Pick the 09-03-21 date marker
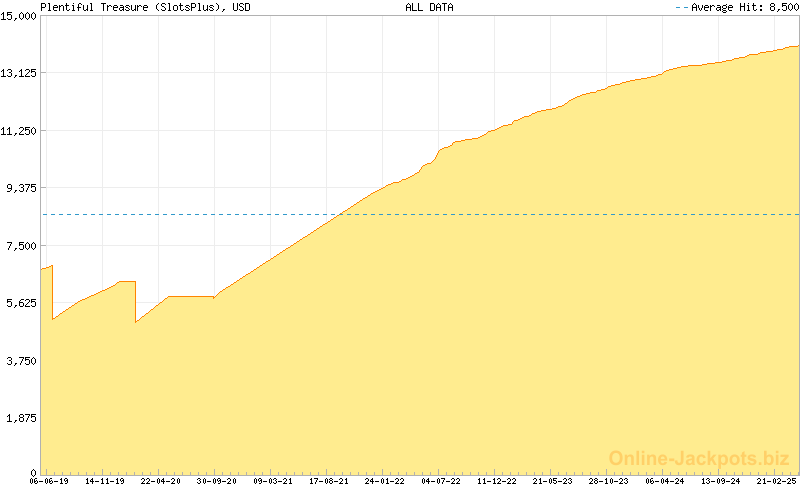 point(273,481)
